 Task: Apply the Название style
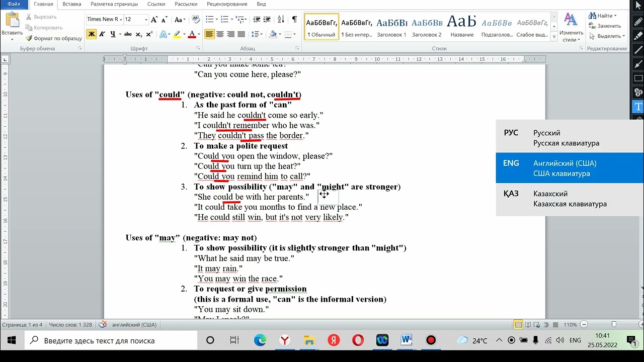point(462,26)
